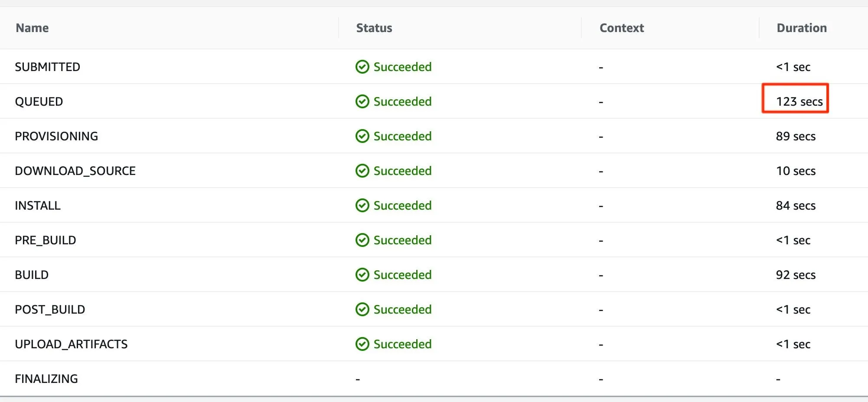Sort by the Status column header
The height and width of the screenshot is (402, 868).
(374, 28)
